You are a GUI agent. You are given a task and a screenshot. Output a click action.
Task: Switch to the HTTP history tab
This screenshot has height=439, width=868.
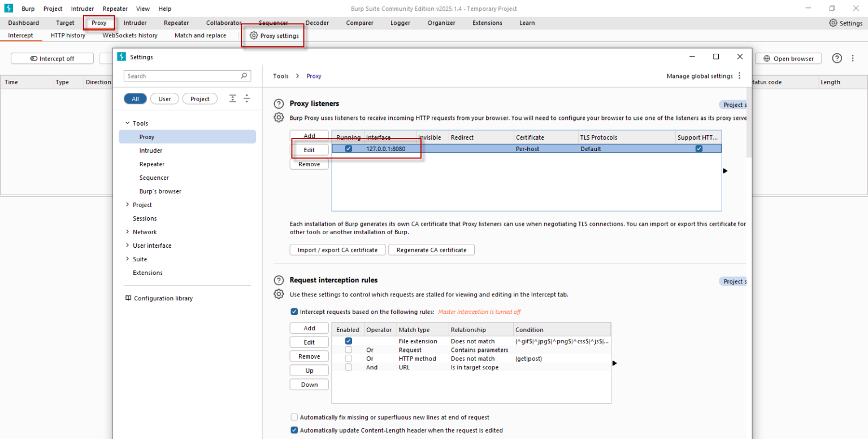click(x=67, y=35)
